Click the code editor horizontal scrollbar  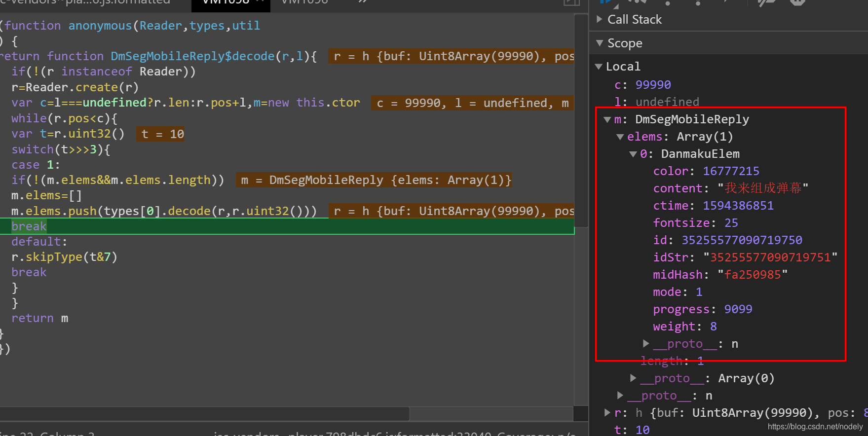pos(205,413)
